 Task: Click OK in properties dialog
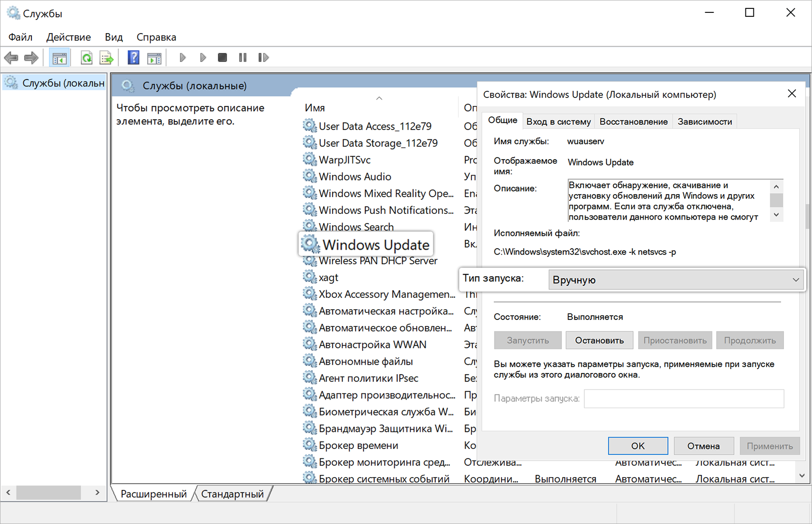click(x=638, y=446)
